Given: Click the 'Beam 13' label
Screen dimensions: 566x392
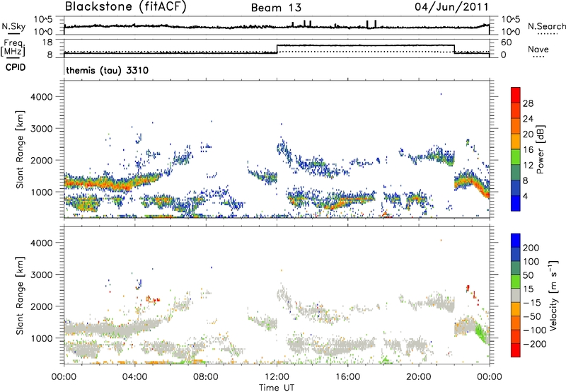Looking at the screenshot, I should (x=276, y=8).
